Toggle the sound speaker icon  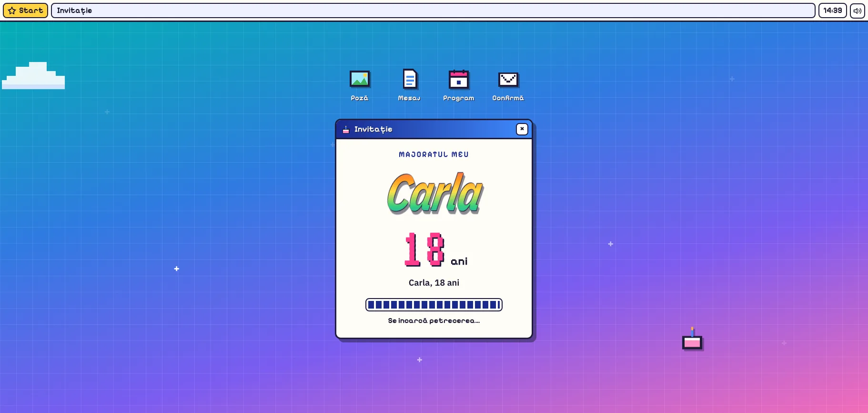point(857,10)
